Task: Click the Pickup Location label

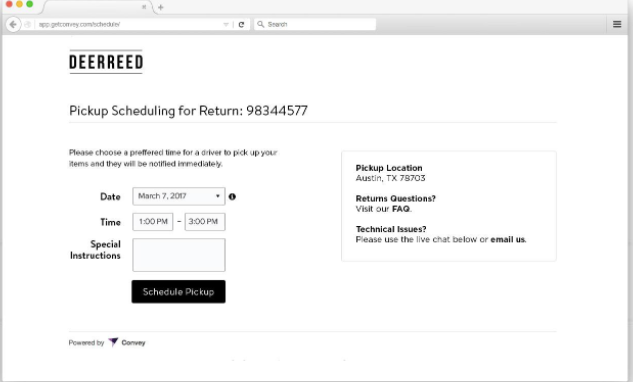Action: 389,168
